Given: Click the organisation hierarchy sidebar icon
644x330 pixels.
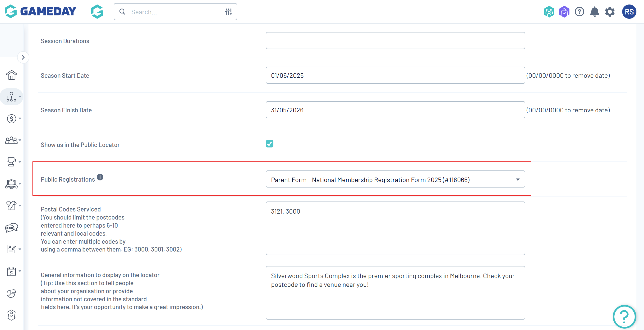Looking at the screenshot, I should (x=11, y=97).
